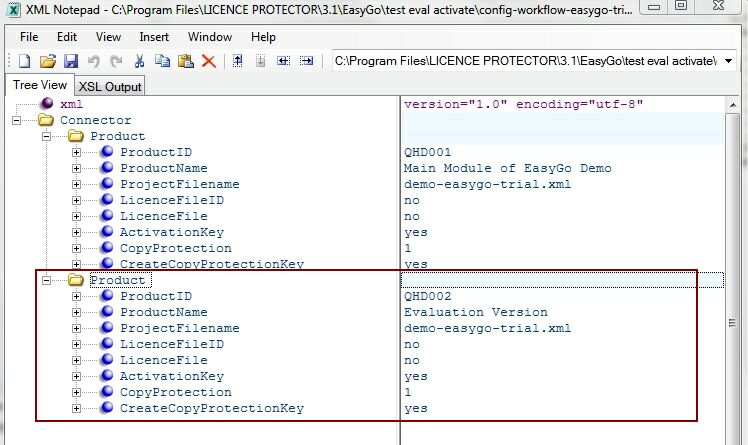Nudge the selected node left
The width and height of the screenshot is (748, 445).
(x=283, y=61)
